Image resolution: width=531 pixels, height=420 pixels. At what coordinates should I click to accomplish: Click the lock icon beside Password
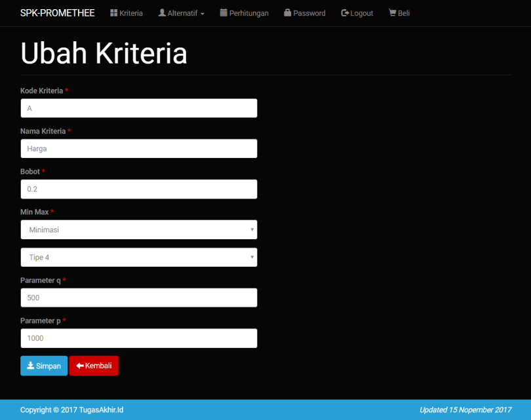287,12
